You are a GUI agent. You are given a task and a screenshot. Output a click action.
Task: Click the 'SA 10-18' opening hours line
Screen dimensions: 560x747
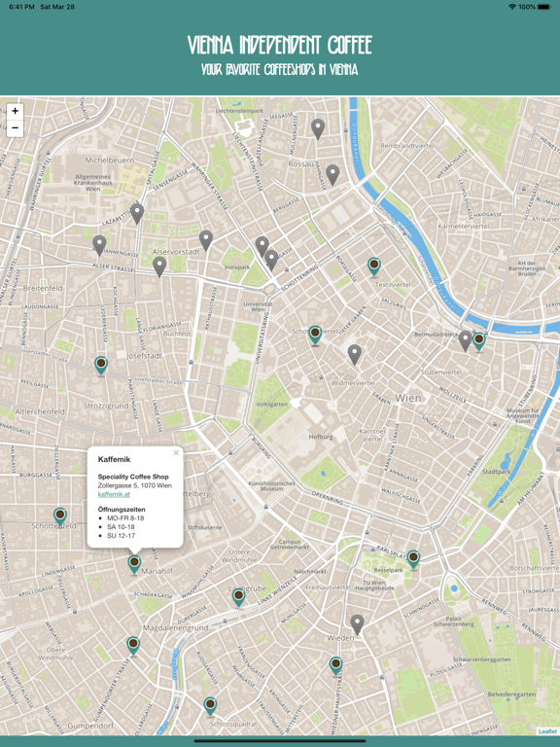tap(121, 527)
